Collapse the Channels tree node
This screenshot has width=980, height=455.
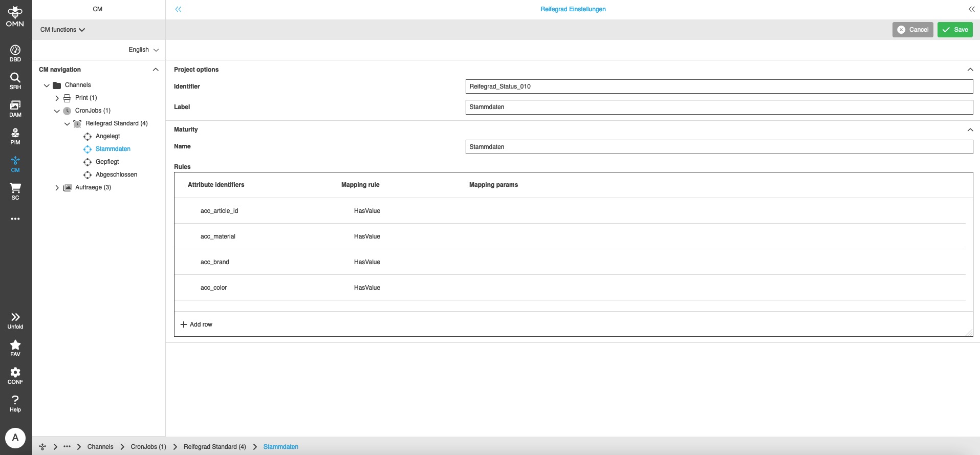[x=47, y=85]
